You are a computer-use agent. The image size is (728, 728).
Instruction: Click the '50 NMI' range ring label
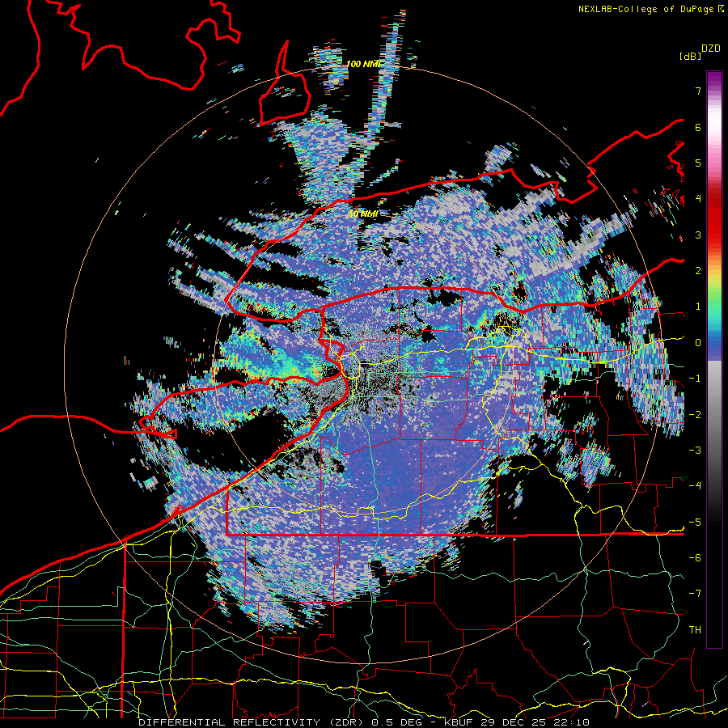[x=363, y=214]
